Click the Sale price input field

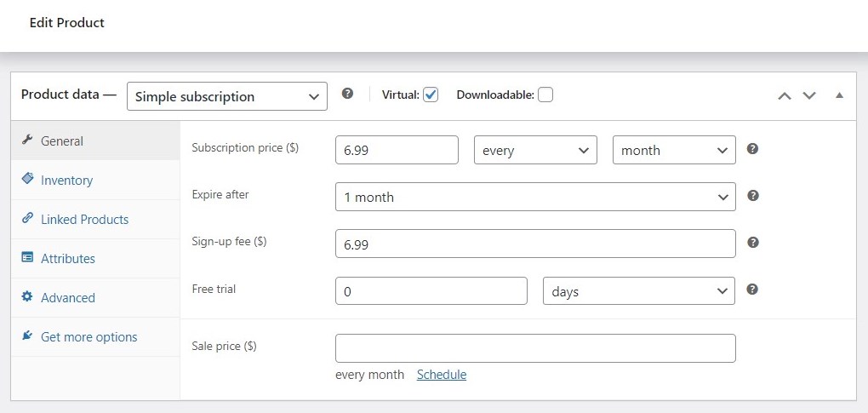[x=535, y=348]
